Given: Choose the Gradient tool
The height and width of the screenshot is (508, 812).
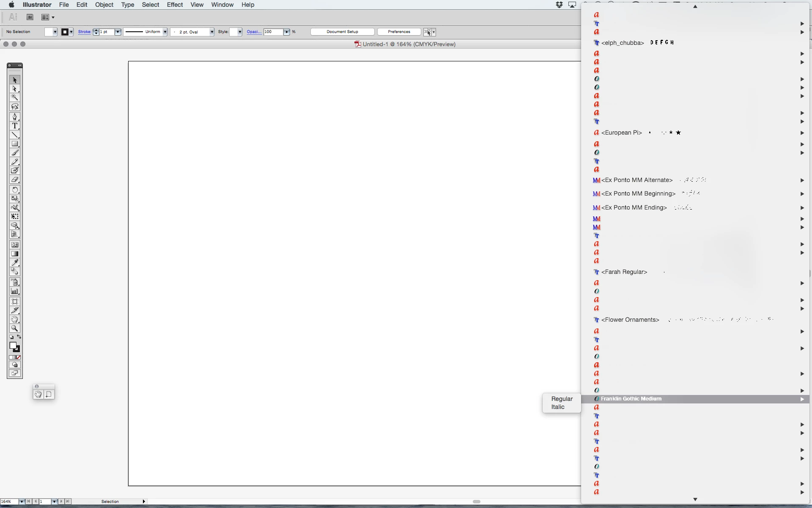Looking at the screenshot, I should [15, 254].
